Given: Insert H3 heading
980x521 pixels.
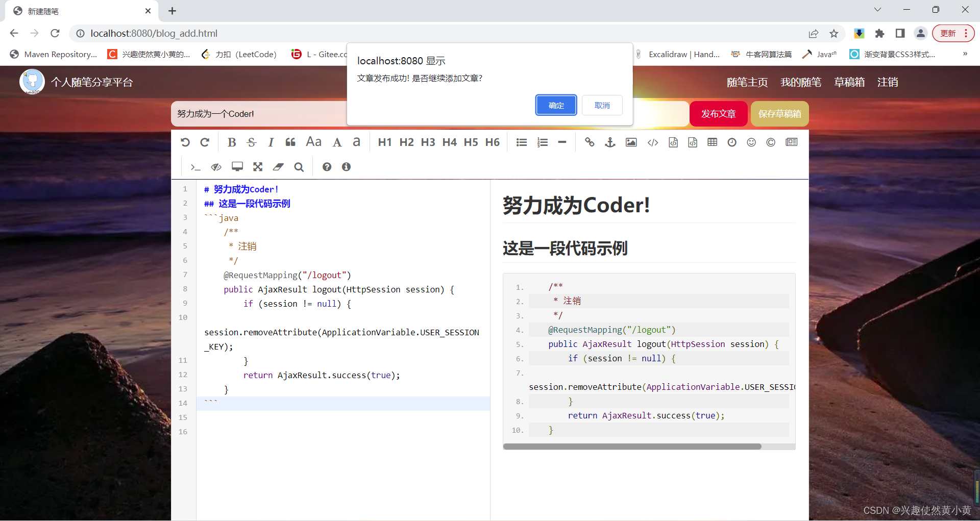Looking at the screenshot, I should pos(428,142).
